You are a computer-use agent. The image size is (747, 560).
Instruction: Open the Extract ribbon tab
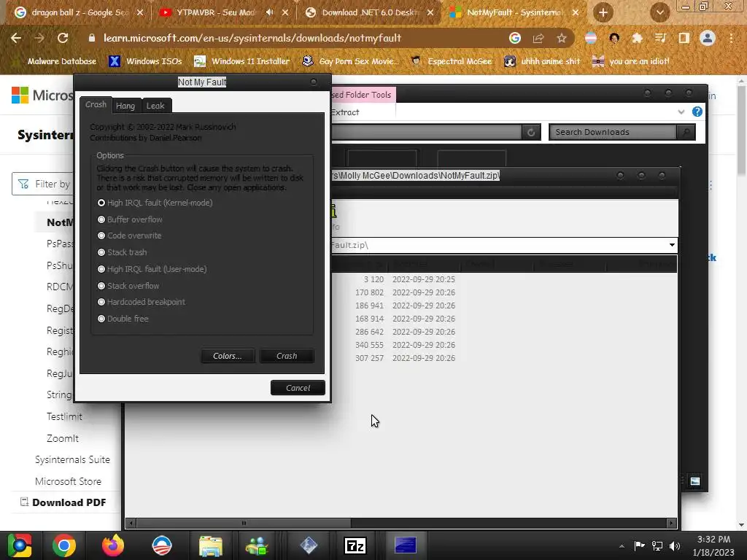tap(345, 112)
